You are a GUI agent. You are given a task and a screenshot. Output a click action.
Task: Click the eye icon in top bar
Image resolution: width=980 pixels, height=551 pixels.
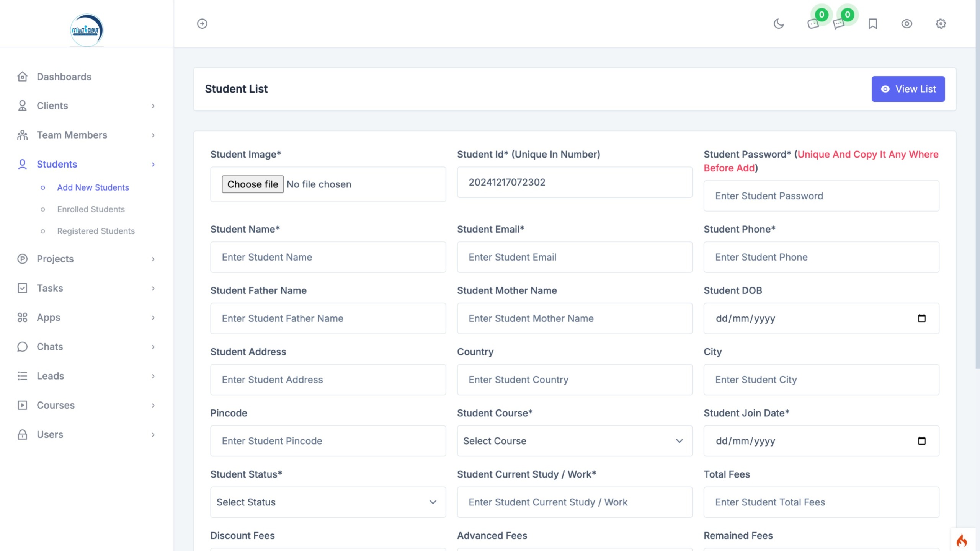(906, 24)
